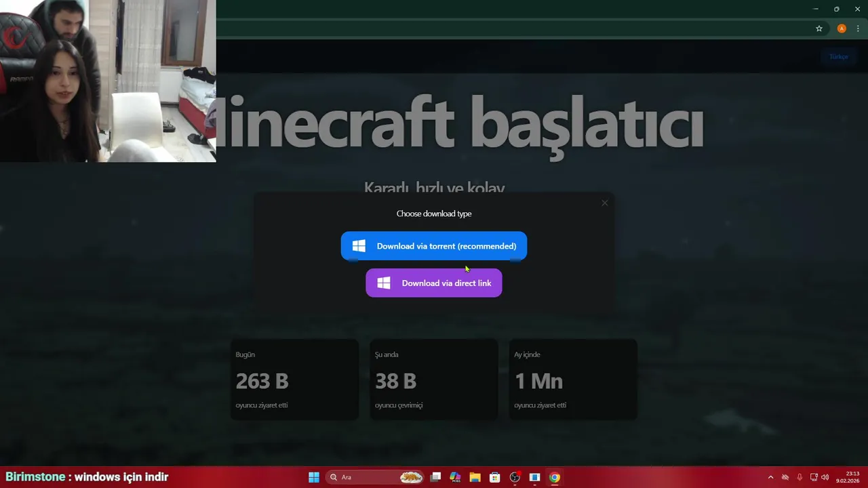
Task: Close the Choose download type dialog
Action: (605, 203)
